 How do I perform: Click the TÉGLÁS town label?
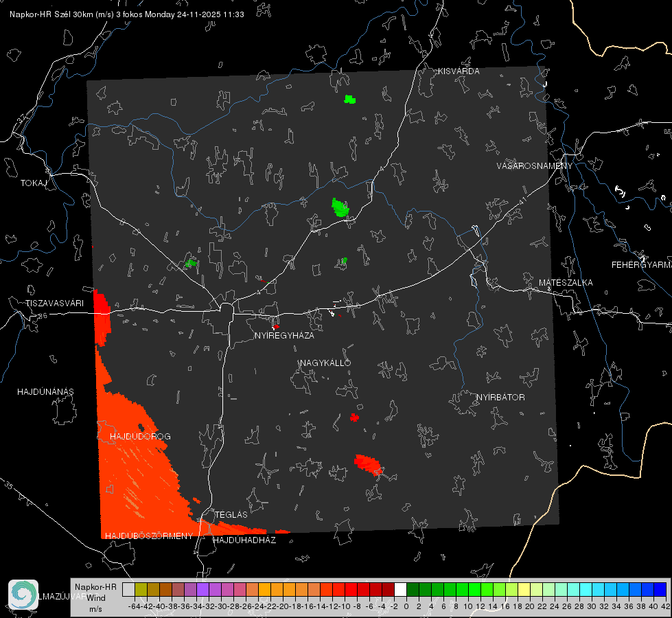point(231,514)
